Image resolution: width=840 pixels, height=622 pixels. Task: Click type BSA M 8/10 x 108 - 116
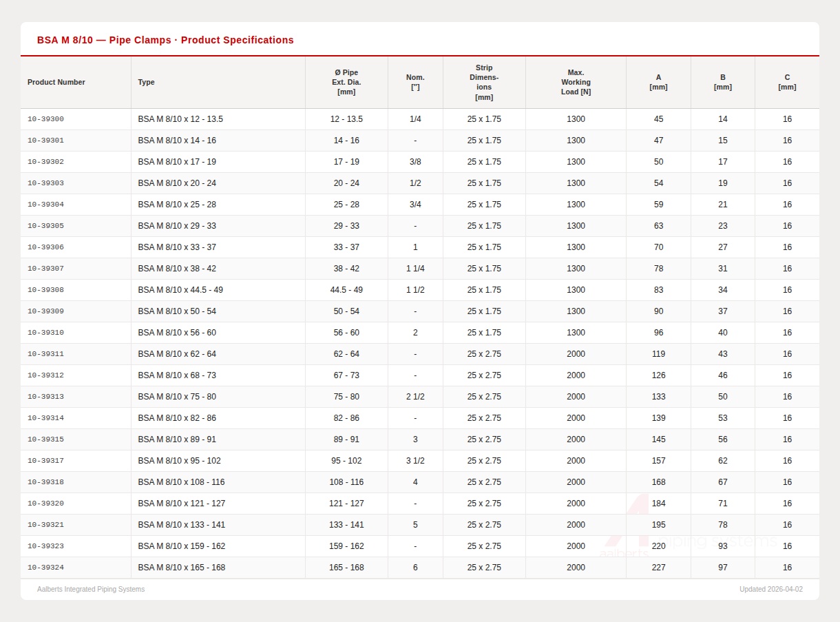(181, 482)
